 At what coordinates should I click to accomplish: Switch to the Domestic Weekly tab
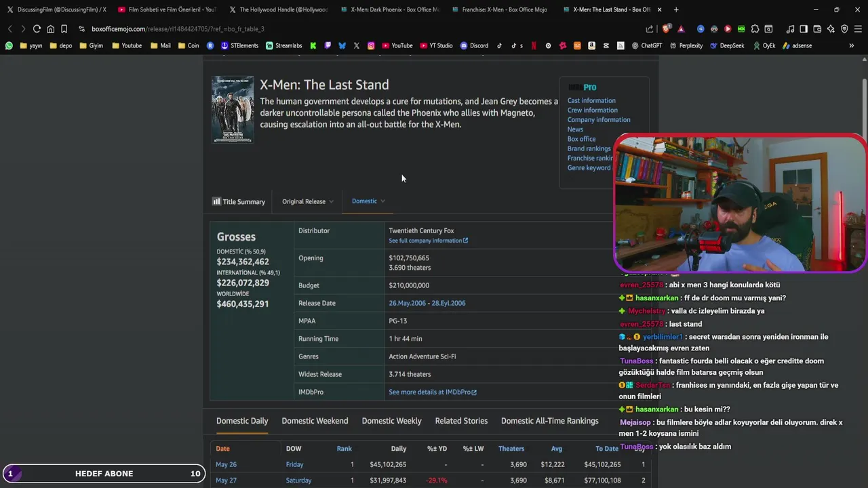[x=391, y=421]
